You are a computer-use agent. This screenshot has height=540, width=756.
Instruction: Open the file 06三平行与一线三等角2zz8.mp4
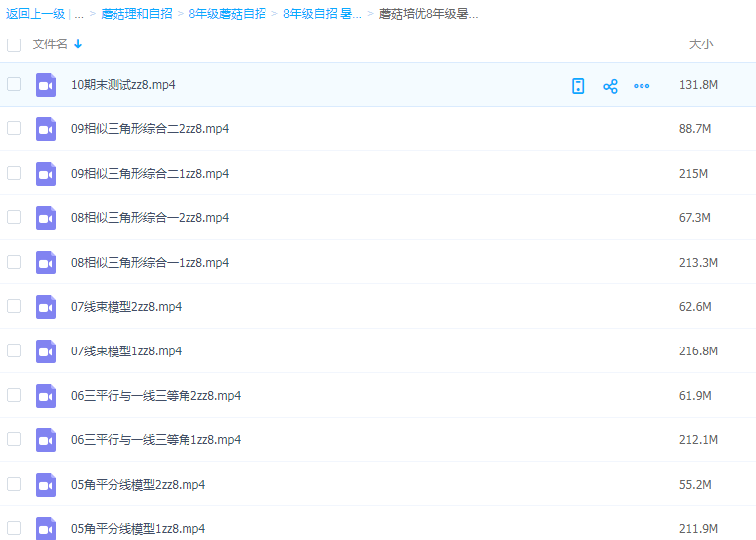156,396
